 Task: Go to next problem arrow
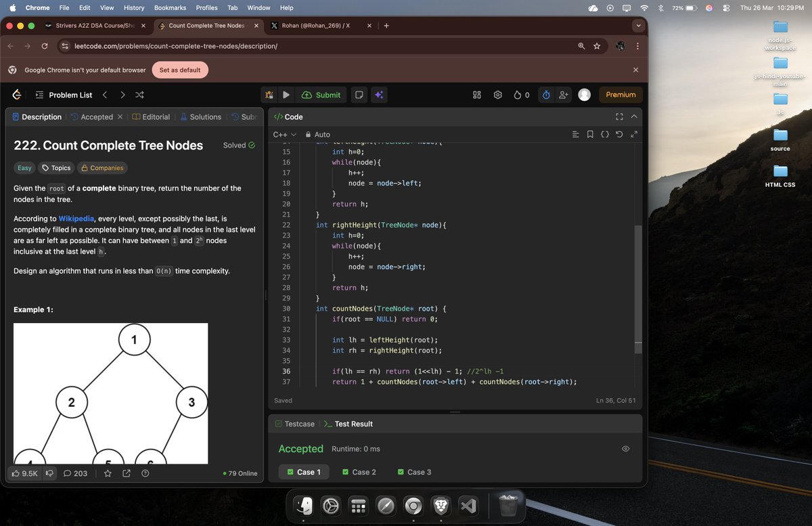(x=122, y=95)
